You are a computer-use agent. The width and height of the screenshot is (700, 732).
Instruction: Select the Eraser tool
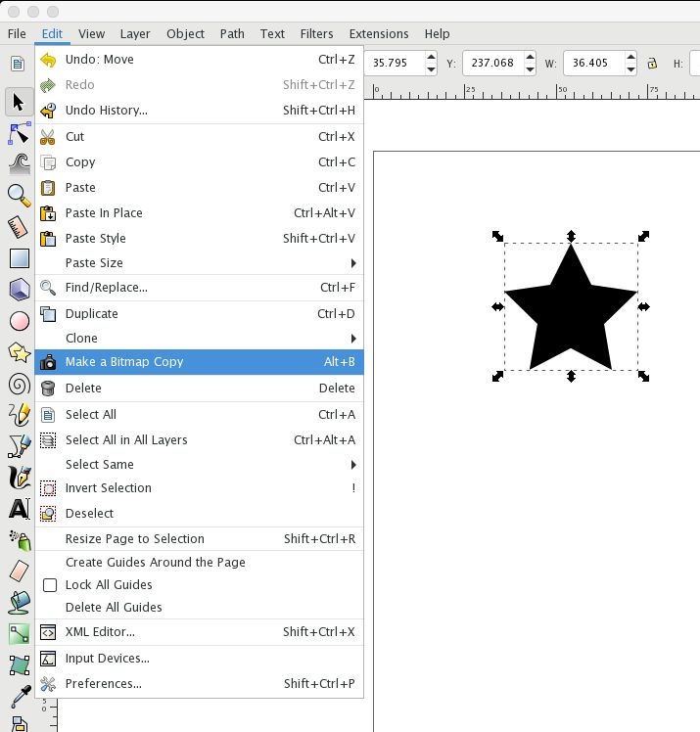19,571
